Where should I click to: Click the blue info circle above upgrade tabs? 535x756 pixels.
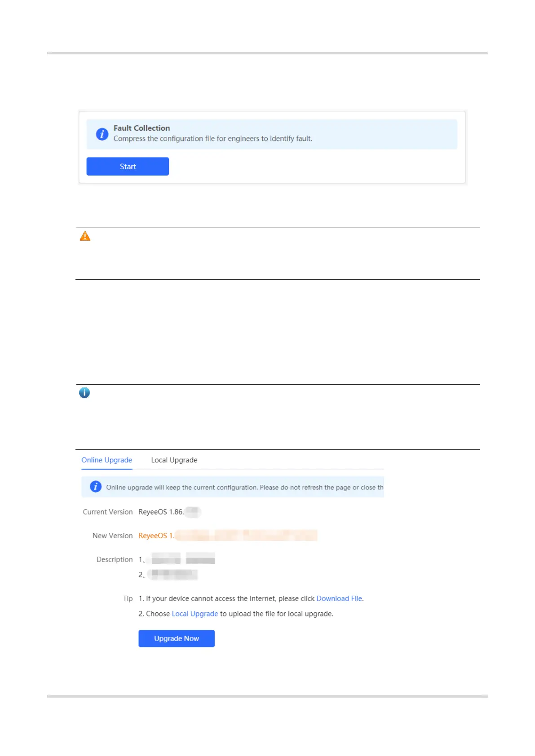tap(84, 393)
